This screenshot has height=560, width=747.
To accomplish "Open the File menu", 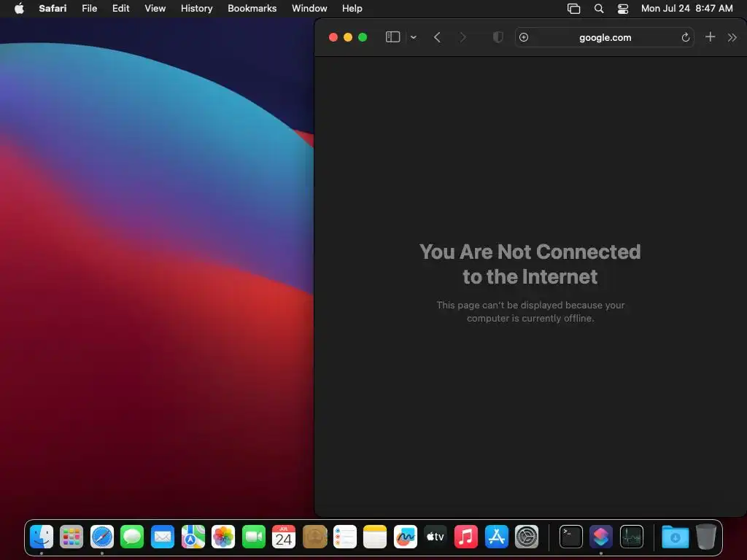I will (89, 8).
